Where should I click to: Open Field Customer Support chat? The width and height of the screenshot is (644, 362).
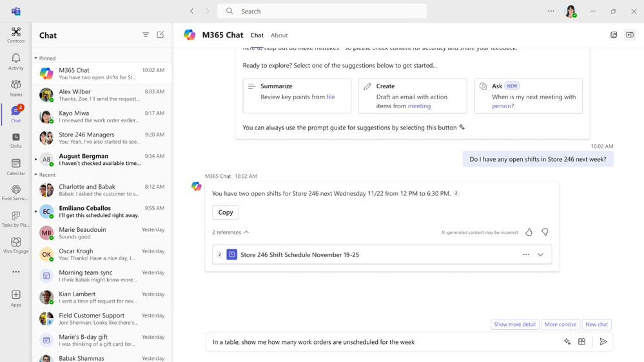[x=102, y=319]
